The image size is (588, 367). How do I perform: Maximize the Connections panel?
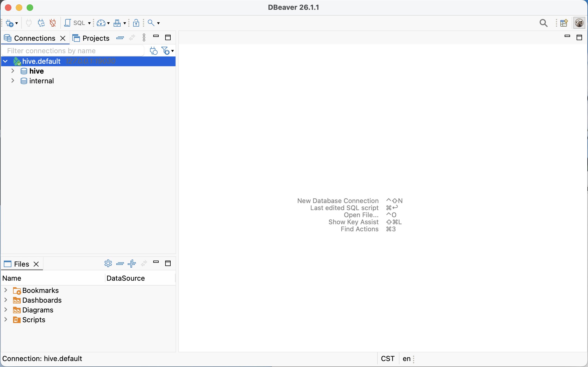[168, 37]
